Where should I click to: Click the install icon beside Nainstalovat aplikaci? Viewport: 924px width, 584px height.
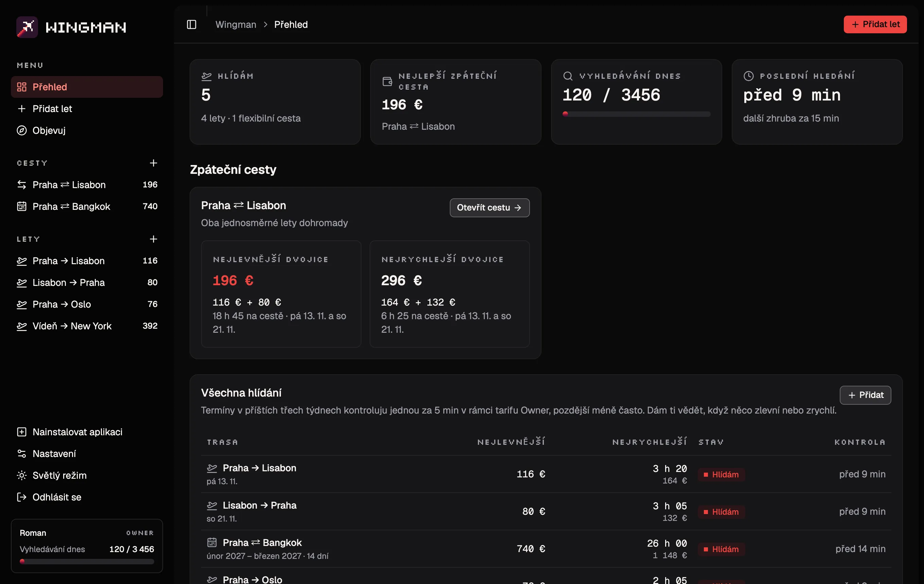point(22,432)
